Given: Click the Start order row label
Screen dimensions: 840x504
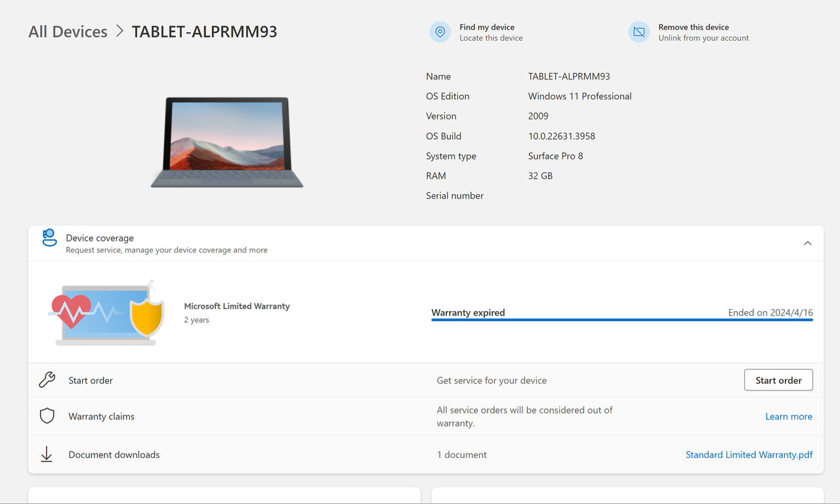Looking at the screenshot, I should coord(91,381).
